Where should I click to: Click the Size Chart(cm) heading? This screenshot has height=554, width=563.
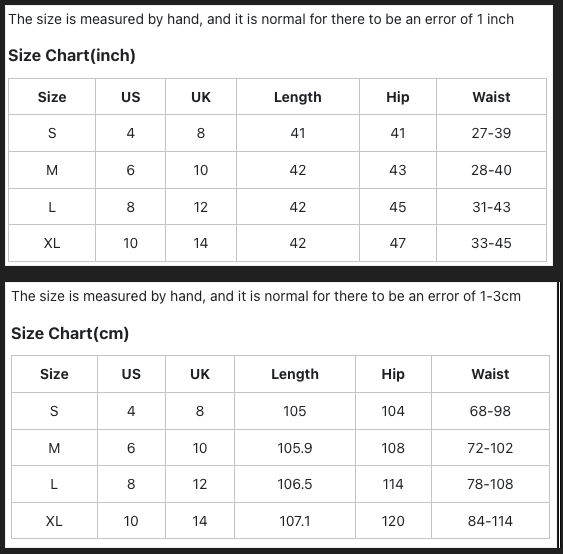70,333
